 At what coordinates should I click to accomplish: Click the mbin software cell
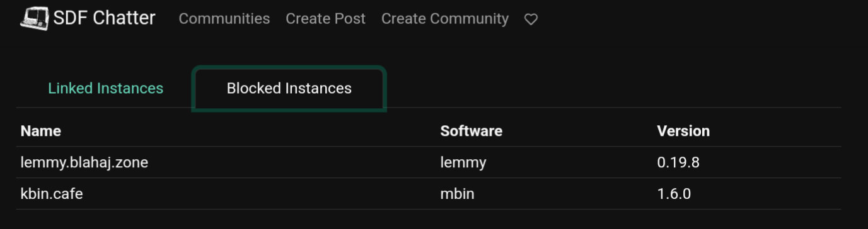457,194
